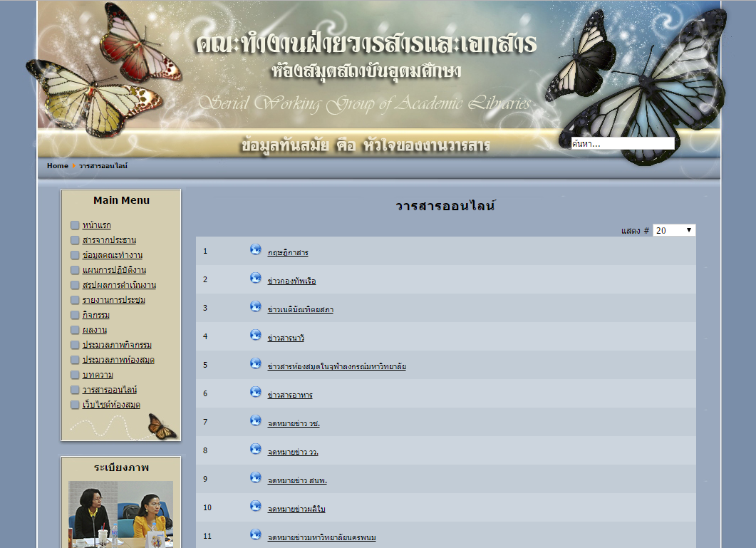The height and width of the screenshot is (548, 756).
Task: Open the แสดง # items-per-page dropdown
Action: point(673,229)
